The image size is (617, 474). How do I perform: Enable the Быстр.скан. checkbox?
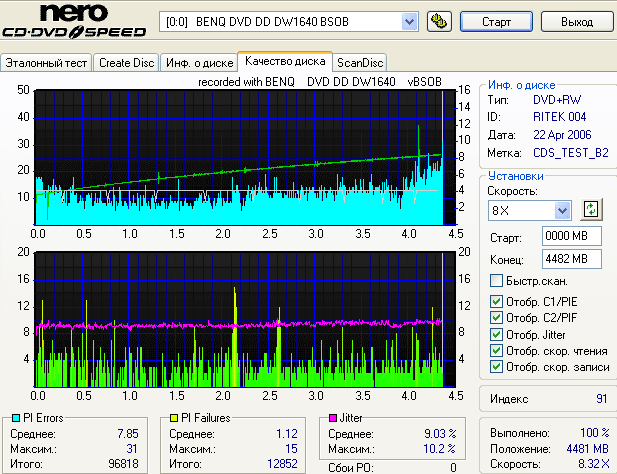point(496,281)
